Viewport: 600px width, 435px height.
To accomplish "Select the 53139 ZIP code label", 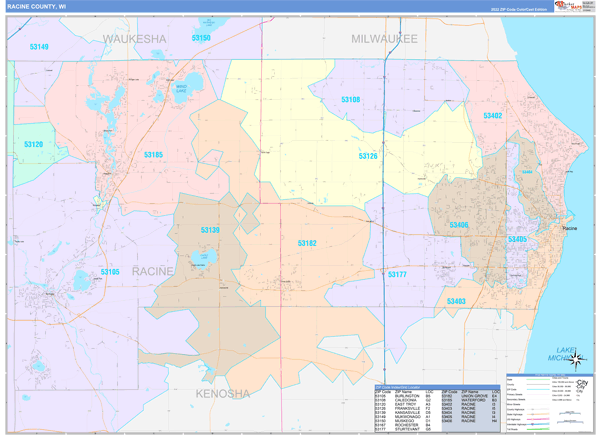I will click(209, 230).
